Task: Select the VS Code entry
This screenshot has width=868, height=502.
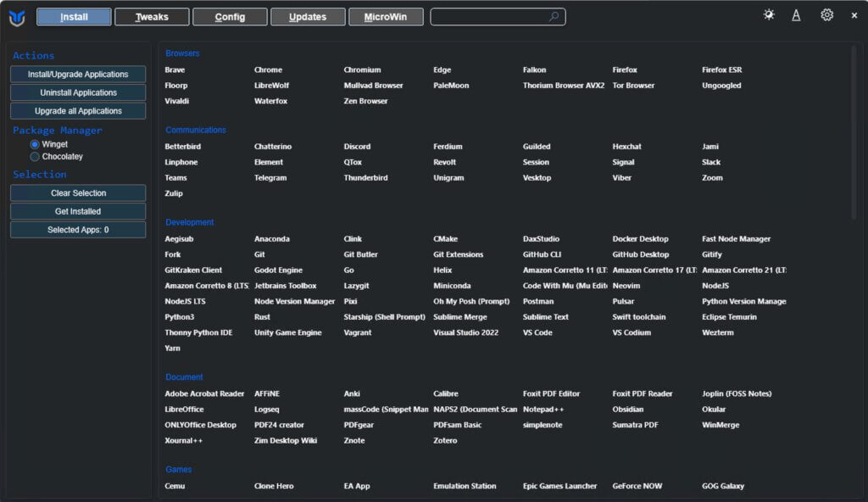Action: (537, 332)
